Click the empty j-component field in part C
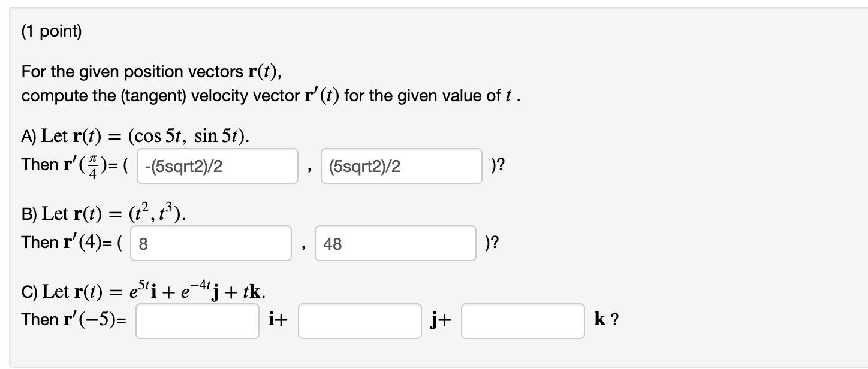Viewport: 868px width, 369px height. point(360,321)
